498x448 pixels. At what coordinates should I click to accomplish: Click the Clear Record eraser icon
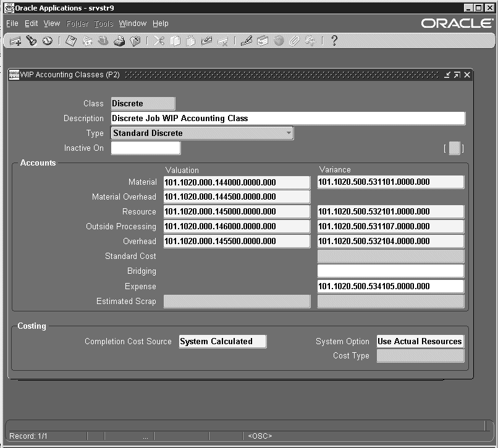206,41
